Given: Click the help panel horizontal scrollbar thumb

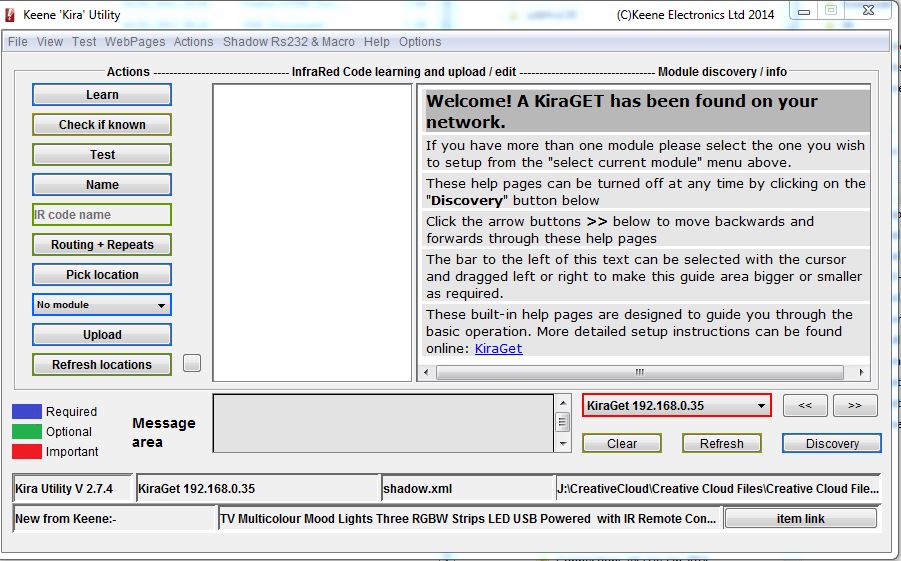Looking at the screenshot, I should tap(640, 372).
